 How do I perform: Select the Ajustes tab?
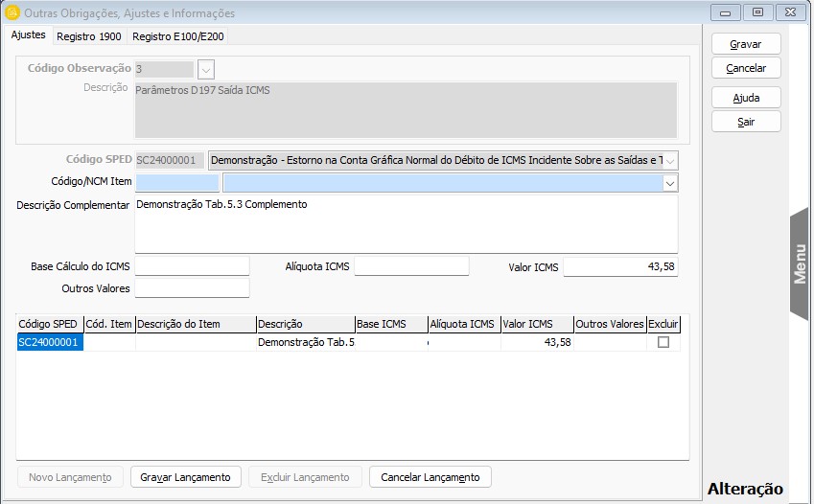click(x=28, y=35)
